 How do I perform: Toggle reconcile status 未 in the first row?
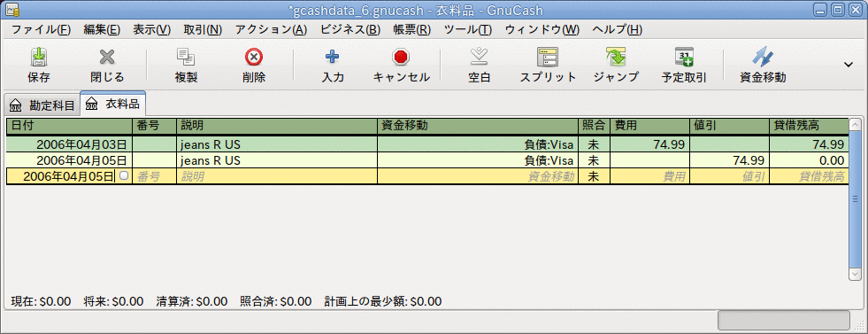(594, 144)
